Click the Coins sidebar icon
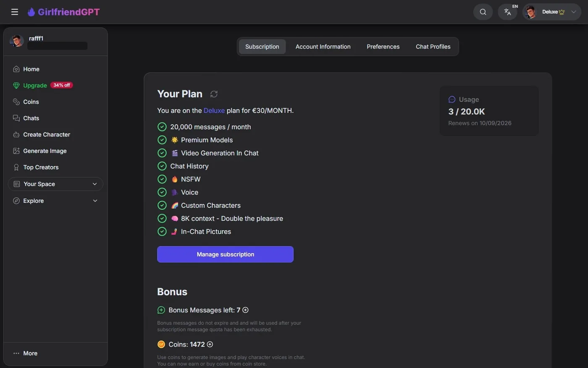 pyautogui.click(x=16, y=102)
